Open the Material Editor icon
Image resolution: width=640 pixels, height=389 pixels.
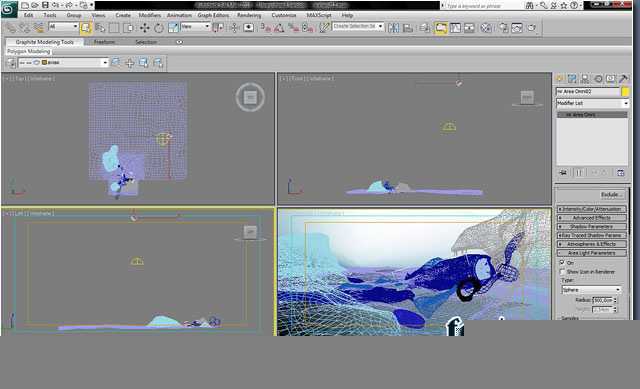[485, 28]
